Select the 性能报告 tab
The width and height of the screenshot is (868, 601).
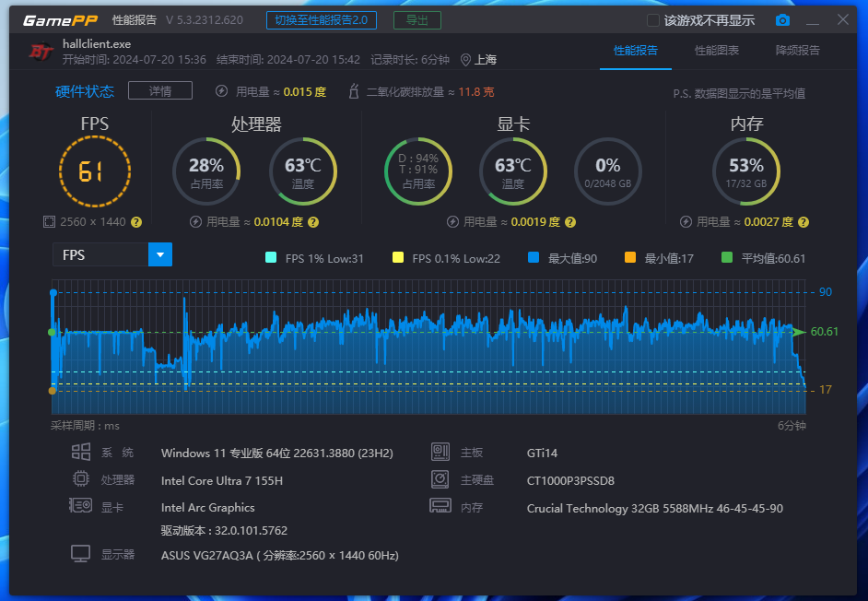[x=635, y=51]
